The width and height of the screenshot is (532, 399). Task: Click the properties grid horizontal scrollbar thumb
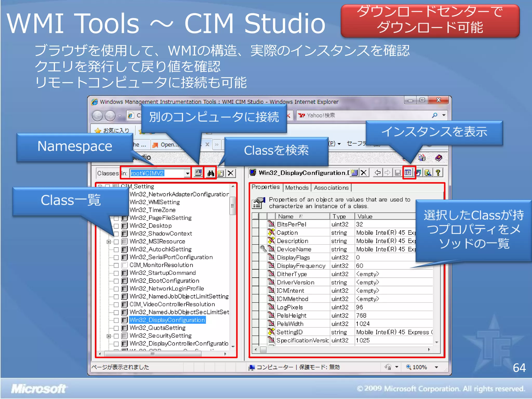[x=263, y=350]
